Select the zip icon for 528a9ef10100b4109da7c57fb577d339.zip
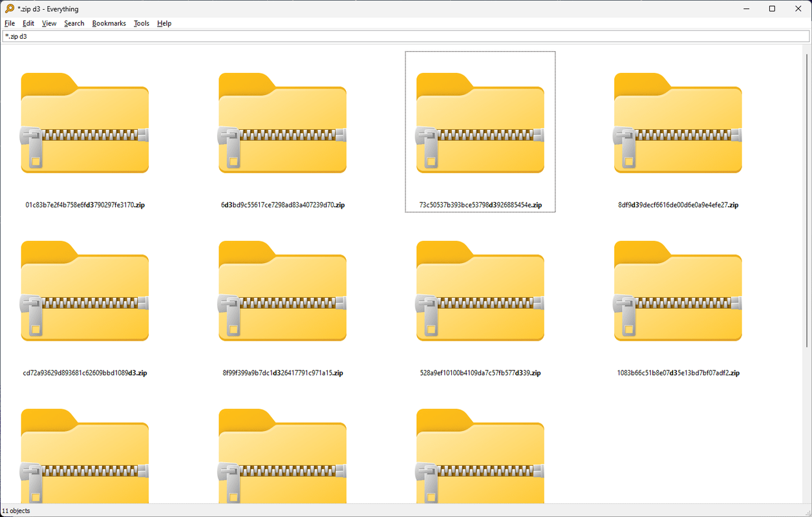 click(x=480, y=291)
